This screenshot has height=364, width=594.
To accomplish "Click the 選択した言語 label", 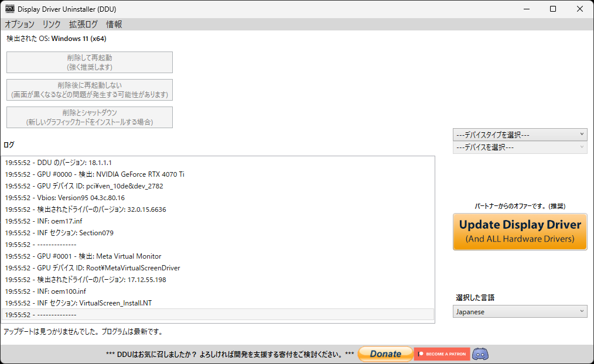I will click(x=475, y=298).
